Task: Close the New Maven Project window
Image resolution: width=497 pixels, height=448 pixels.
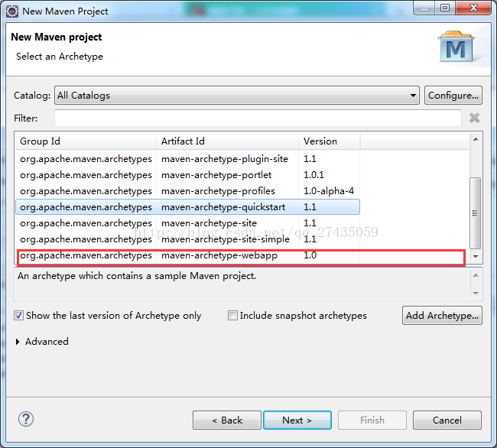Action: pyautogui.click(x=473, y=8)
